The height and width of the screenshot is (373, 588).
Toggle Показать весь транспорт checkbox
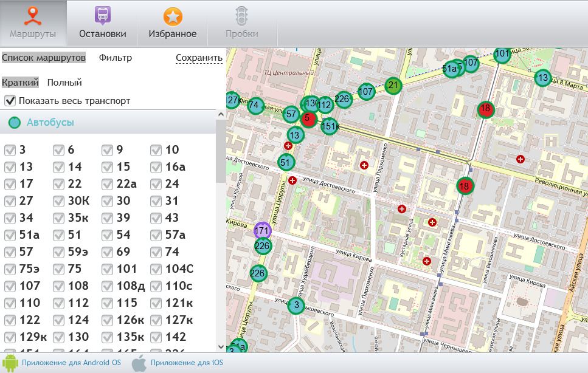point(10,101)
